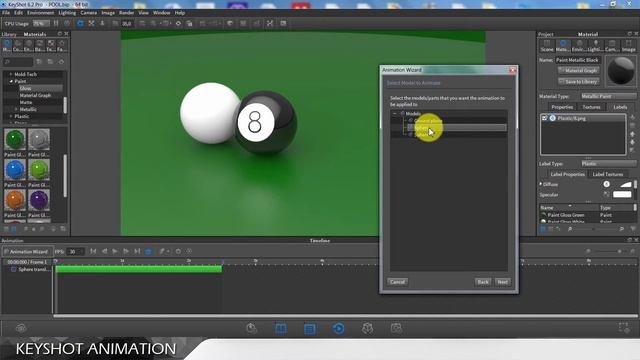The height and width of the screenshot is (360, 640).
Task: Switch to the Scene project tab
Action: pos(547,46)
